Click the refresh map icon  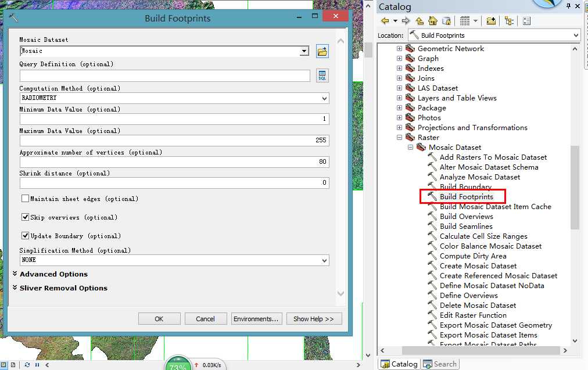click(27, 365)
